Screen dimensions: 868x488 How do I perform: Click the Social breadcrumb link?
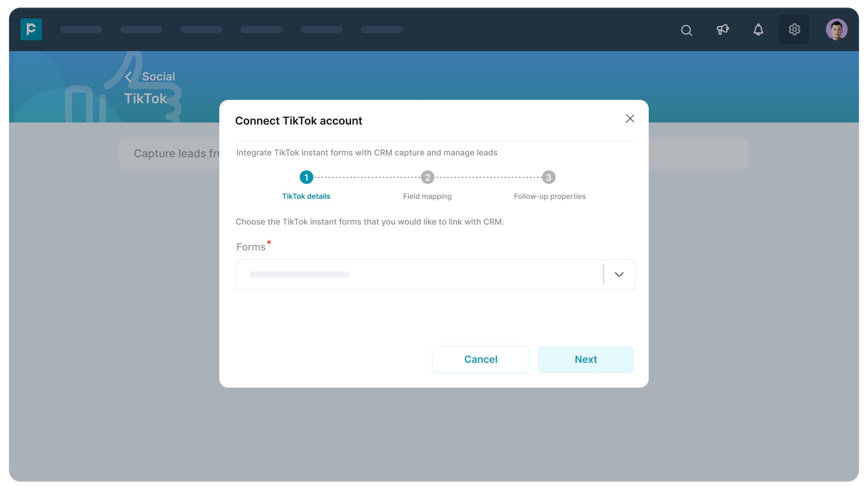(x=158, y=77)
